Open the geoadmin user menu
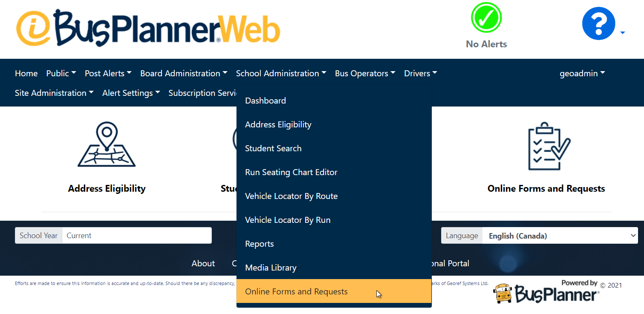644x314 pixels. click(x=582, y=73)
